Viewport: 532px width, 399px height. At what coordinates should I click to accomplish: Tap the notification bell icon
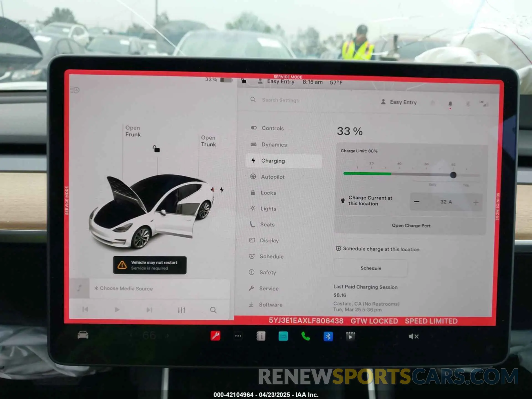450,104
